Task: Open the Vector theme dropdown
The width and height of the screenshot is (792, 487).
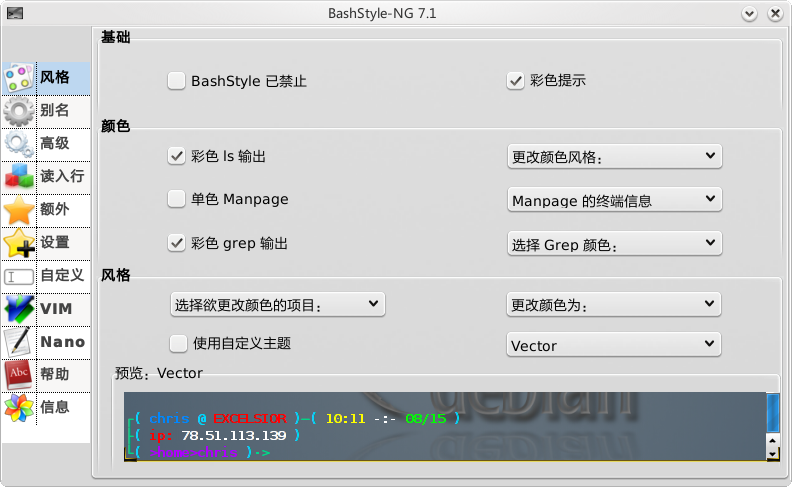Action: [x=614, y=345]
